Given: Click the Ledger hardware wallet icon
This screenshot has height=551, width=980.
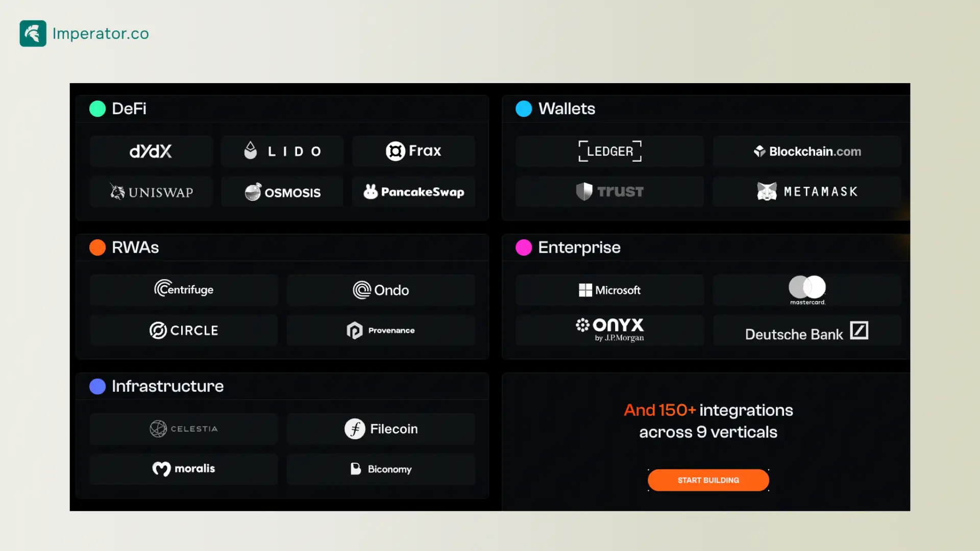Looking at the screenshot, I should click(609, 152).
